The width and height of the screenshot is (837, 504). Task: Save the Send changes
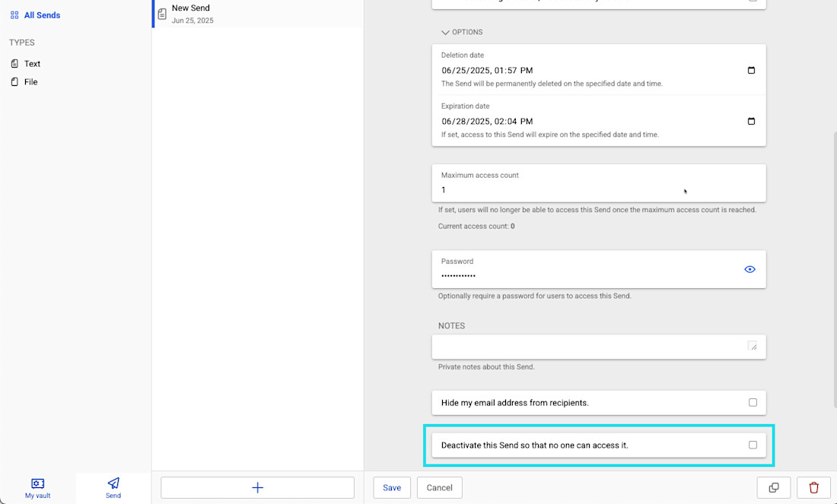pyautogui.click(x=392, y=488)
